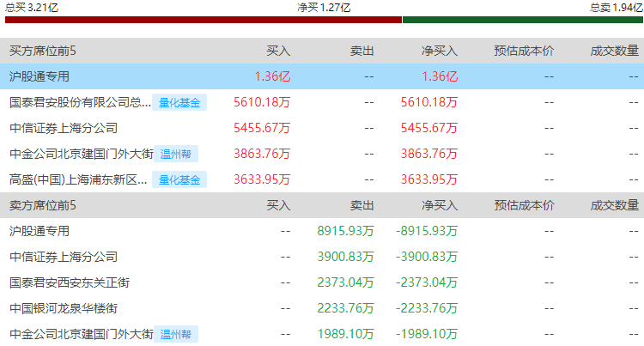Open 中金公司北京建国门外大街 buyer seat
This screenshot has width=644, height=346.
point(82,154)
